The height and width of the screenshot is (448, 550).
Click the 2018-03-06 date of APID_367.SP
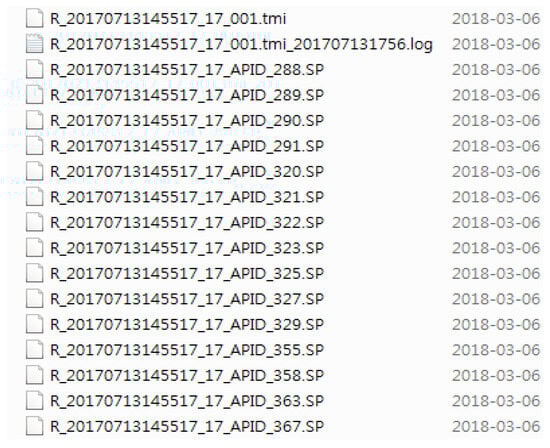tap(496, 427)
